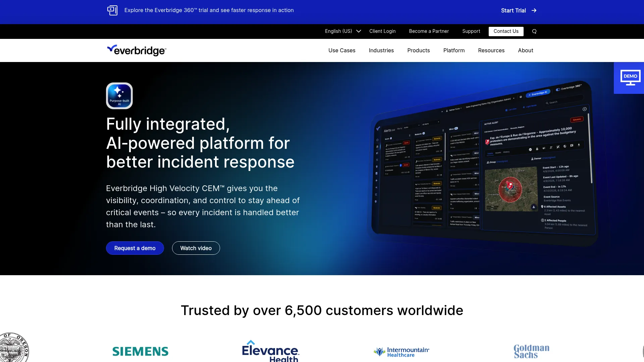
Task: Click the Contact Us button
Action: click(x=506, y=32)
